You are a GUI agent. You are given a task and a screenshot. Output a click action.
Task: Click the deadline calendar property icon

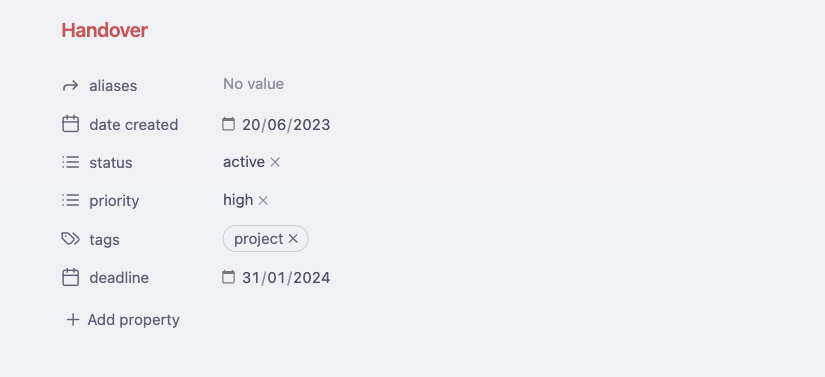[x=71, y=277]
